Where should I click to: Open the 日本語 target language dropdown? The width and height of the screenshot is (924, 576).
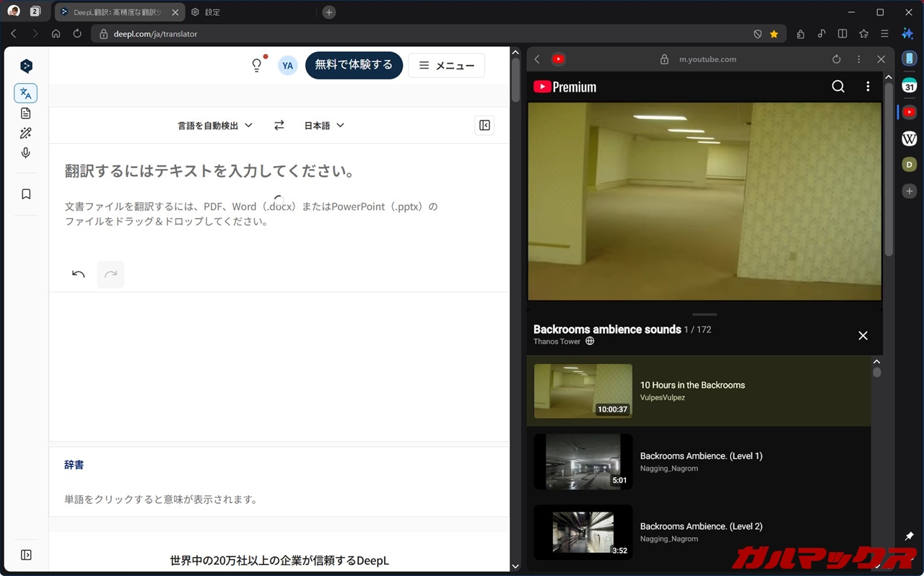(323, 126)
